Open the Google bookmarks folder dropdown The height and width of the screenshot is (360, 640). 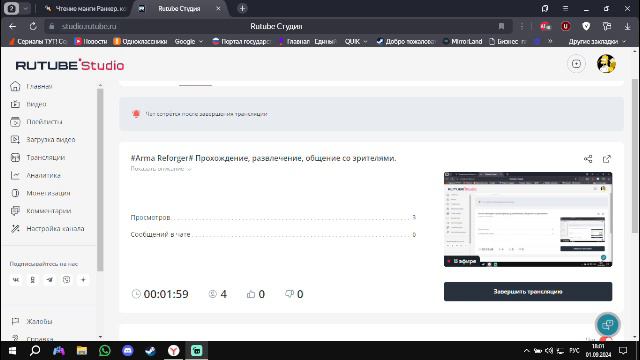[x=189, y=41]
